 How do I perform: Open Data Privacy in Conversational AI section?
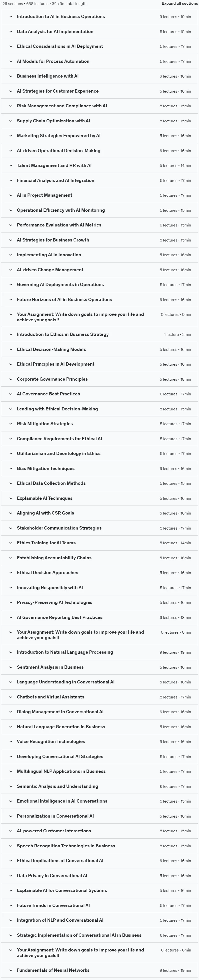click(x=99, y=876)
